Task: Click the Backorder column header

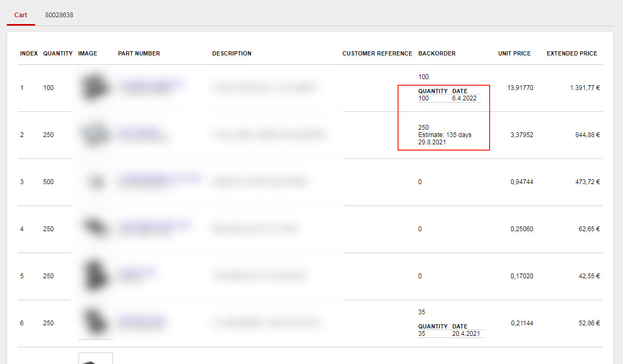Action: pyautogui.click(x=437, y=53)
